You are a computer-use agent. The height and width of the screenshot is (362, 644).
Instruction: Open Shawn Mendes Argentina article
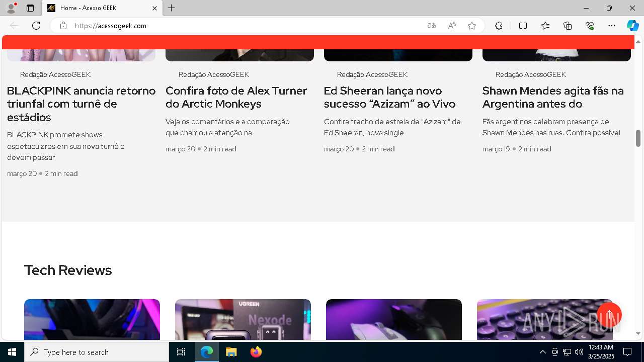click(552, 97)
